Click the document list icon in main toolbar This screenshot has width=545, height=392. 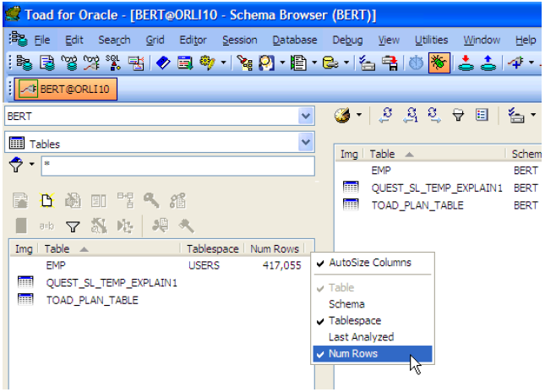coord(298,63)
